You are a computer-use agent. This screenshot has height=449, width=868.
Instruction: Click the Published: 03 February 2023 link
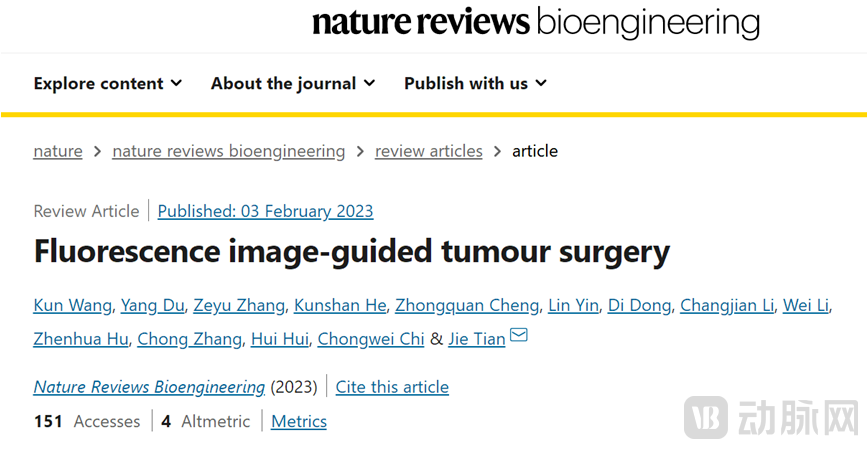(x=265, y=211)
